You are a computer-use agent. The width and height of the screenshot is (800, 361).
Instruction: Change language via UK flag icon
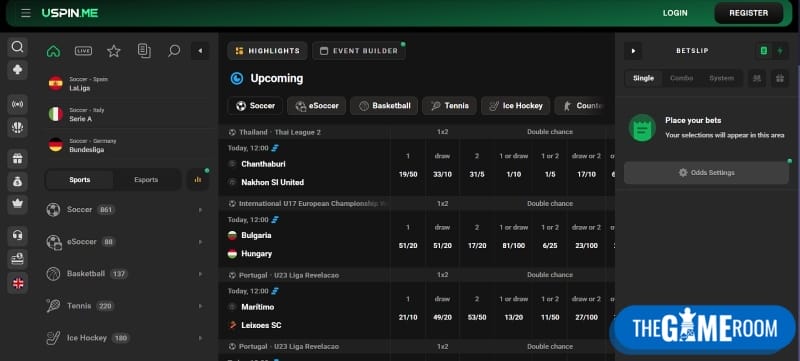[x=17, y=283]
